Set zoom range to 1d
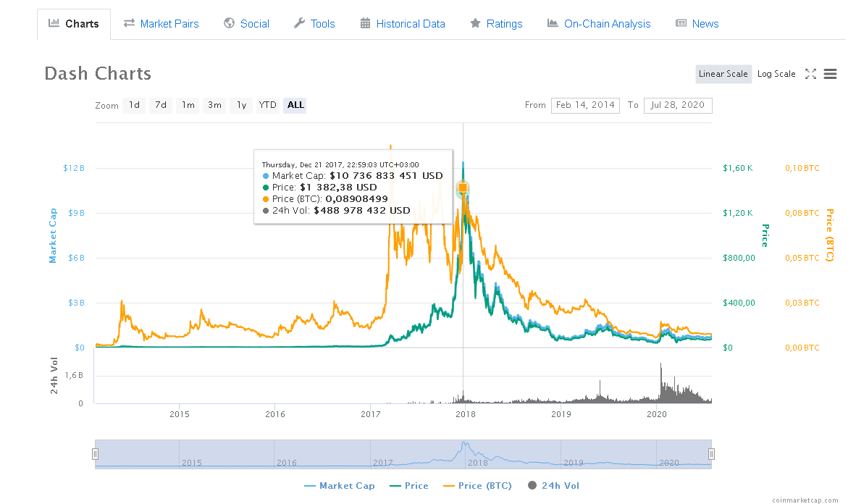 pyautogui.click(x=134, y=105)
